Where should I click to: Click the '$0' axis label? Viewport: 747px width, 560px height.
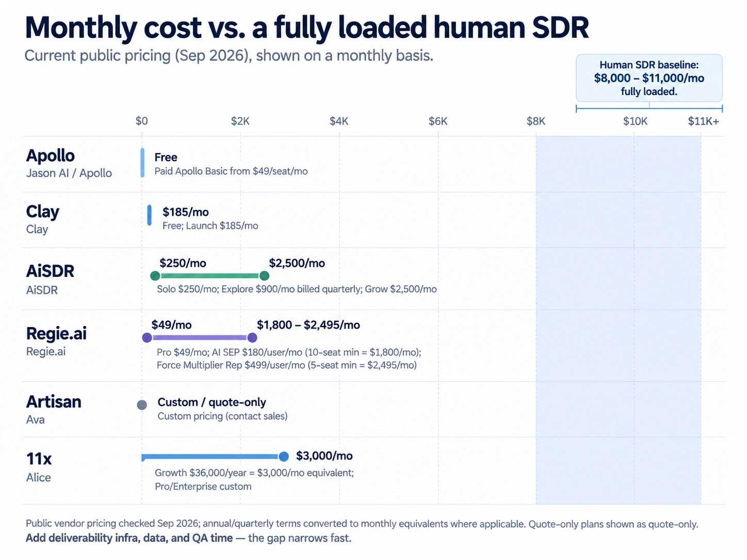coord(141,121)
